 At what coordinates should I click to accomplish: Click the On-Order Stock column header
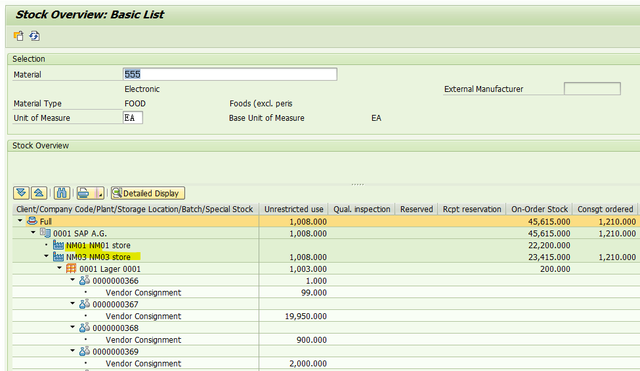coord(539,209)
